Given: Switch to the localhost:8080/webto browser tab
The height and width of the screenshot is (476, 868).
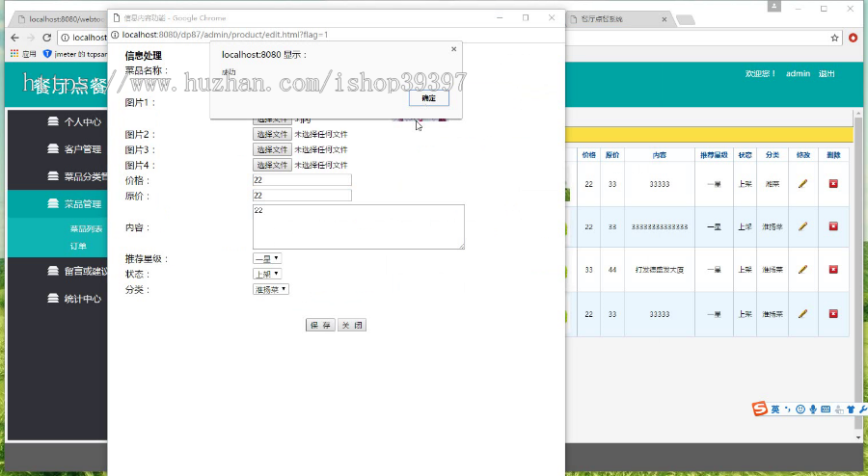Looking at the screenshot, I should coord(58,19).
